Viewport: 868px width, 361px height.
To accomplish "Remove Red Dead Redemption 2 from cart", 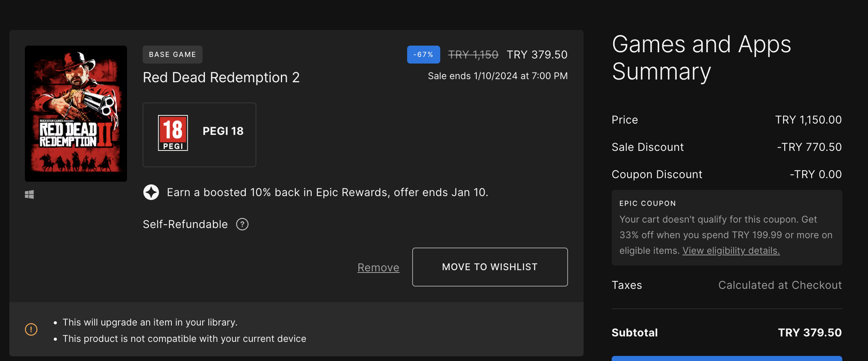I will [x=378, y=267].
